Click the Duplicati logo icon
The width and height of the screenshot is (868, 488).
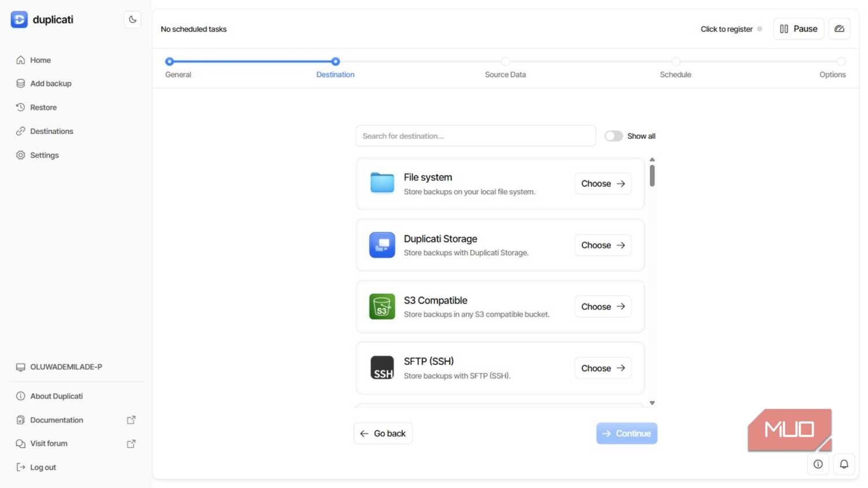(19, 19)
